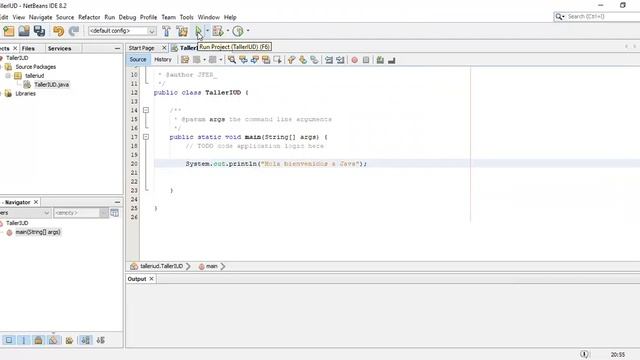Click the red Start Macro Recording icon
This screenshot has width=640, height=360.
(x=355, y=60)
